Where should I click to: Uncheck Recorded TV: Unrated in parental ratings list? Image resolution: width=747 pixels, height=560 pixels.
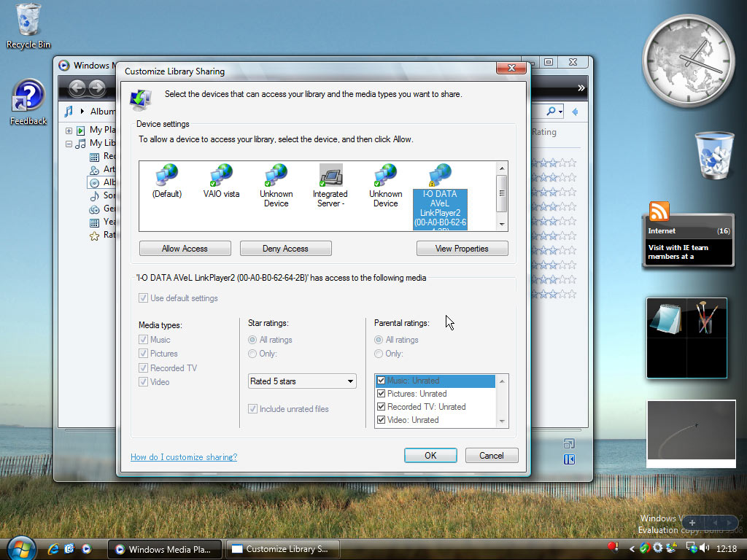pos(381,407)
